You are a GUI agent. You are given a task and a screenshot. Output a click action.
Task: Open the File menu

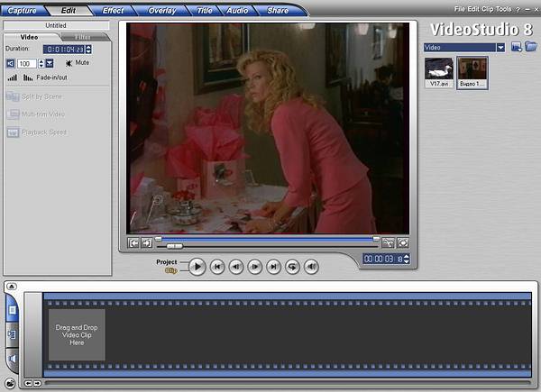pyautogui.click(x=459, y=9)
